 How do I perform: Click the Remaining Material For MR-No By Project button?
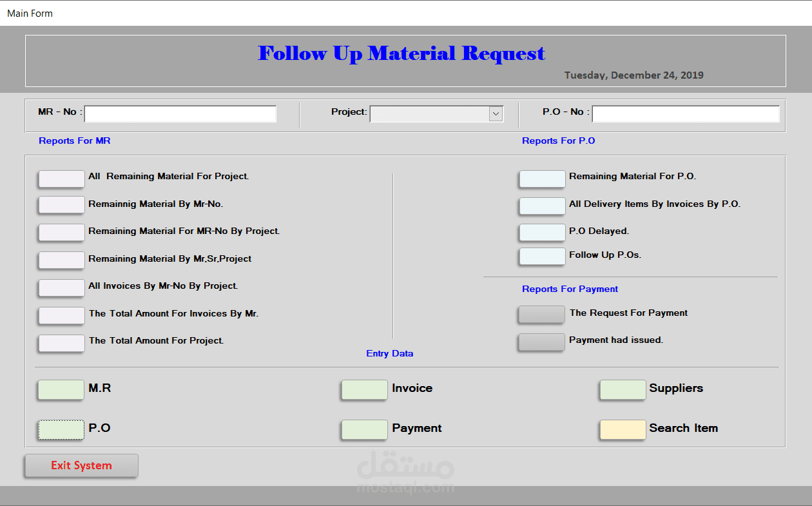pyautogui.click(x=61, y=232)
